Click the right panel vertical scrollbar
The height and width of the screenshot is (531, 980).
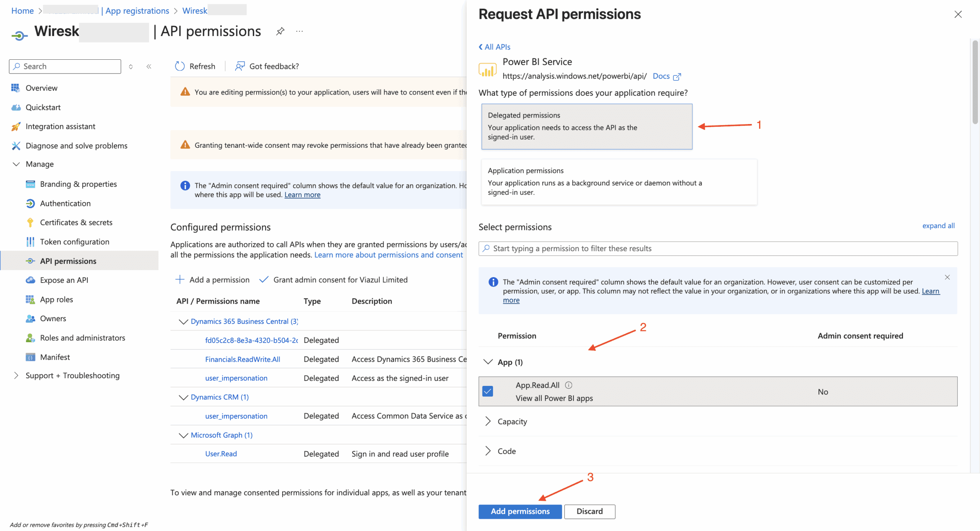tap(975, 82)
